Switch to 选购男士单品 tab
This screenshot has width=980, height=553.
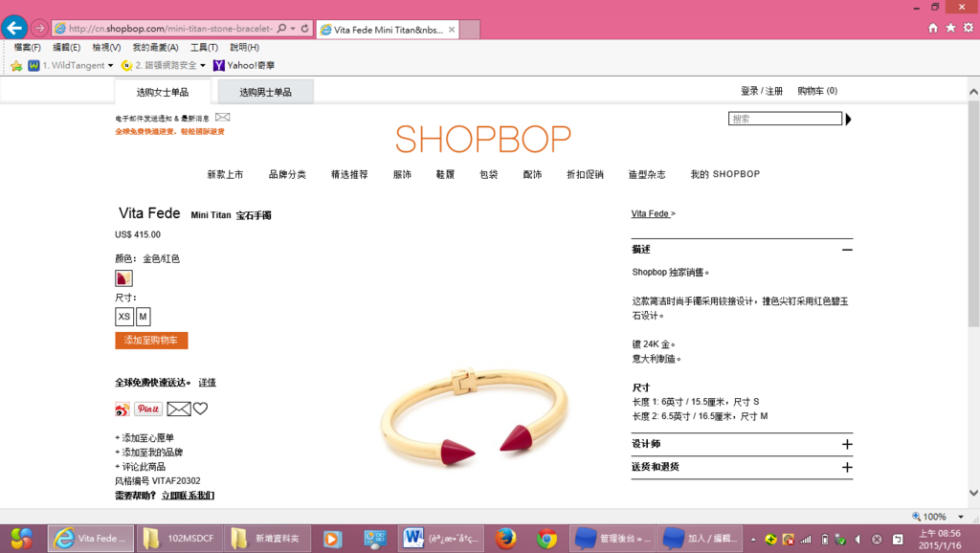(x=266, y=92)
